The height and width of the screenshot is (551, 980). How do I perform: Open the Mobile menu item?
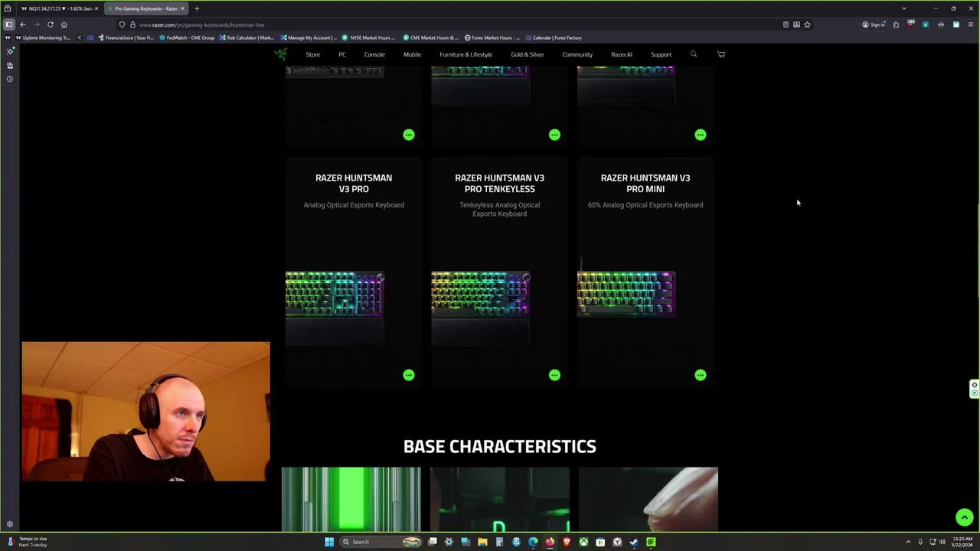tap(412, 54)
